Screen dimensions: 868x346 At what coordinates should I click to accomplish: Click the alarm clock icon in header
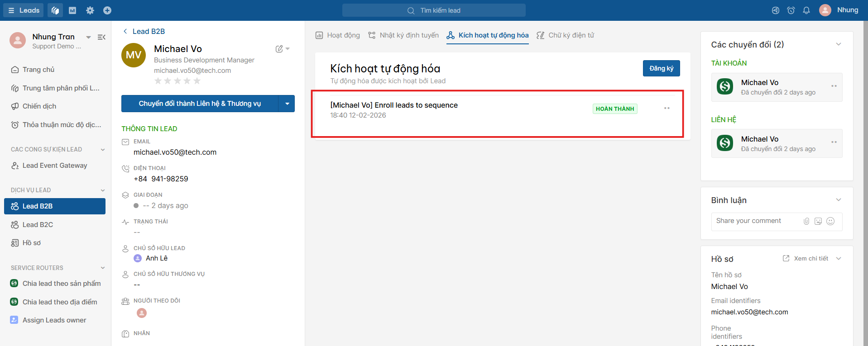coord(791,10)
